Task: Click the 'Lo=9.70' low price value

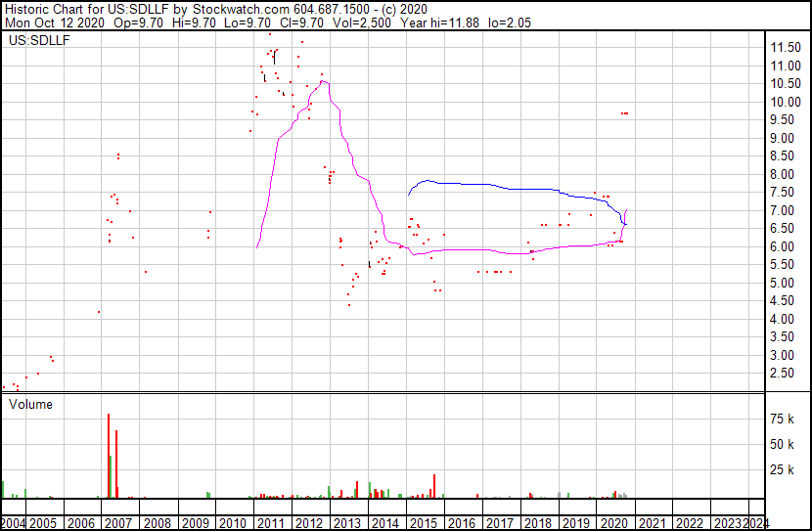Action: (248, 22)
